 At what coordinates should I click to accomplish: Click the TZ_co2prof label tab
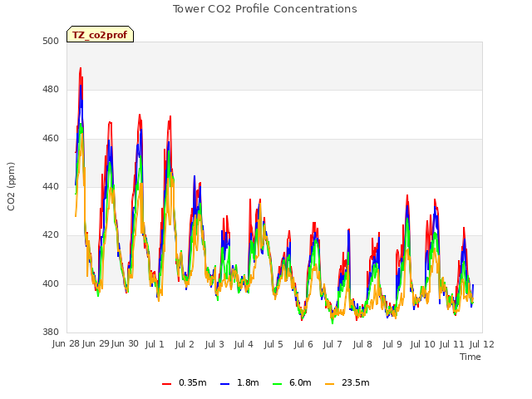pos(100,34)
